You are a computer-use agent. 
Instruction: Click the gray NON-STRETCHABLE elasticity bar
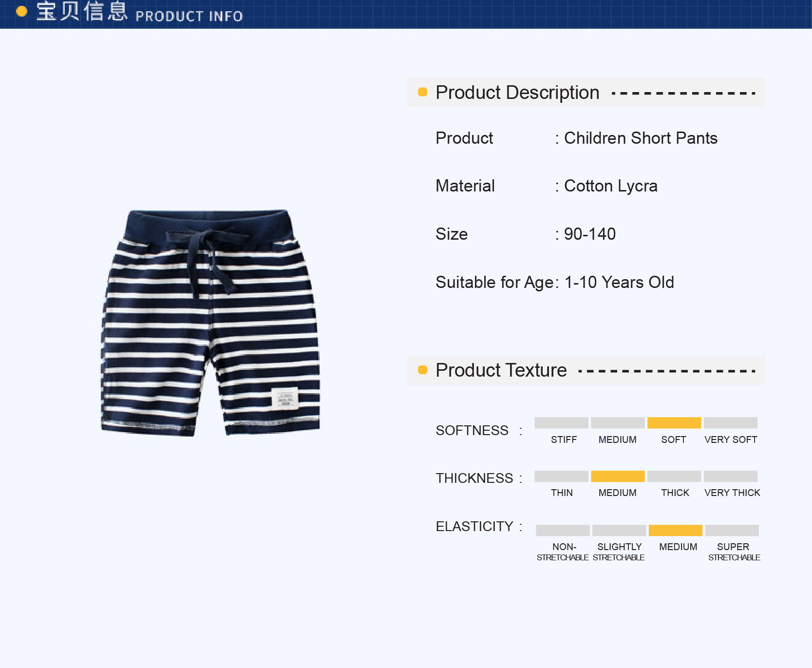click(x=563, y=530)
